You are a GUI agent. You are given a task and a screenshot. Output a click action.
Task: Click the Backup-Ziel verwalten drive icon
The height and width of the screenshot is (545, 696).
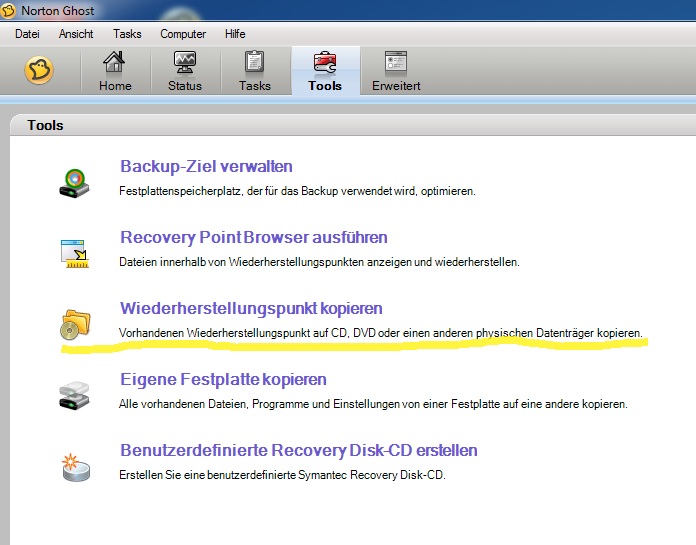(74, 183)
